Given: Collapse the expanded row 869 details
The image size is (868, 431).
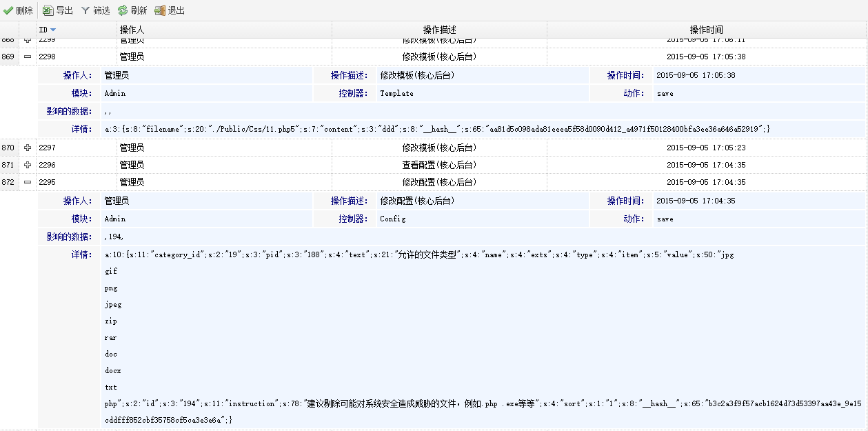Looking at the screenshot, I should (28, 57).
